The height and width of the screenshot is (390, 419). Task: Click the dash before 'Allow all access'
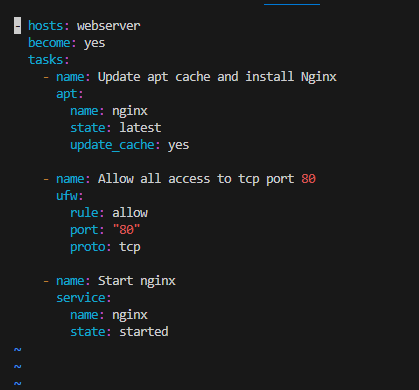(46, 179)
